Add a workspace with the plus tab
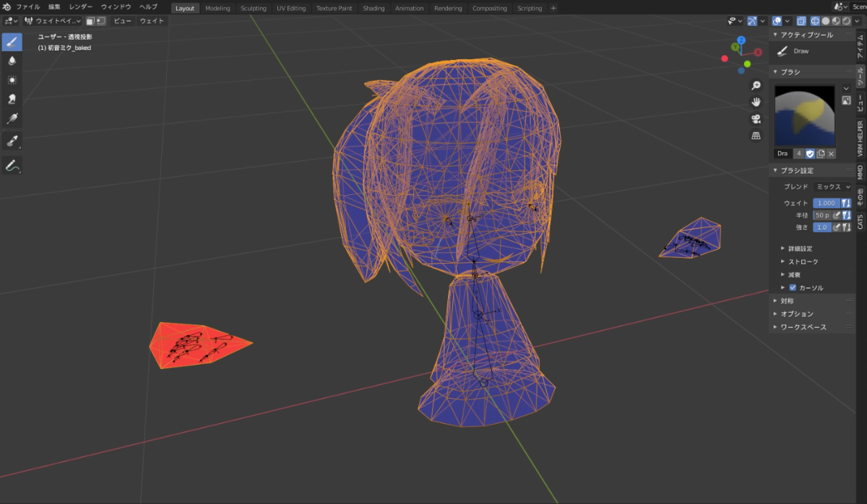Image resolution: width=867 pixels, height=504 pixels. [553, 9]
